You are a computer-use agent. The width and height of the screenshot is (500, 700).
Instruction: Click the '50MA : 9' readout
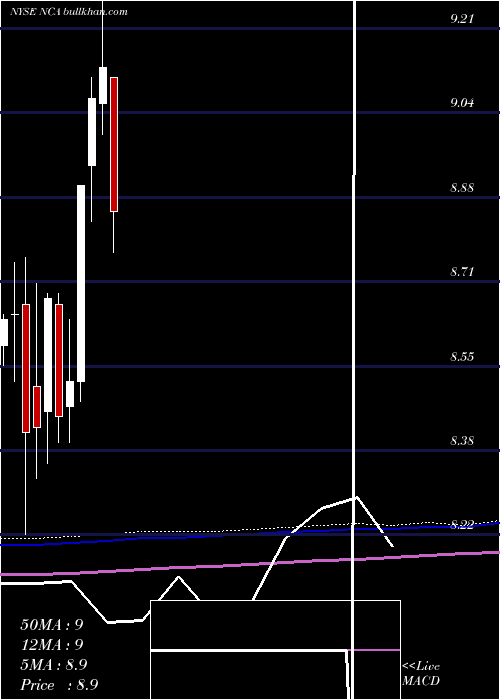(x=52, y=625)
